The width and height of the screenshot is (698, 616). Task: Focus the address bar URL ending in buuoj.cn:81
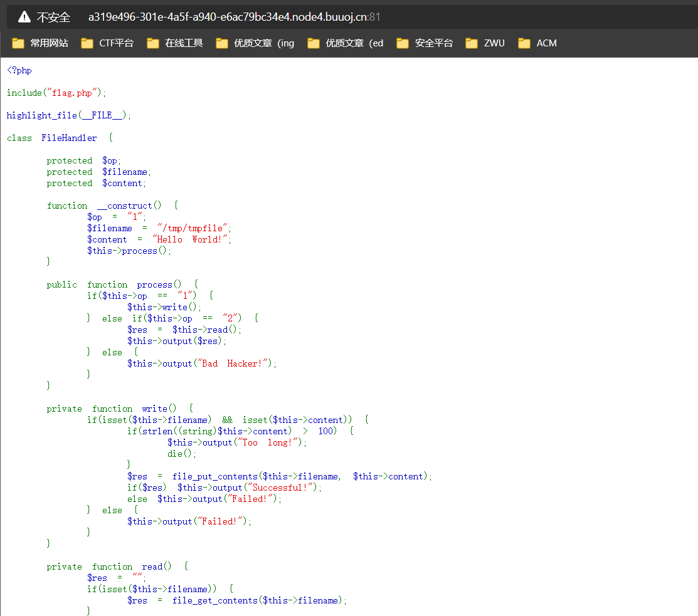click(234, 17)
